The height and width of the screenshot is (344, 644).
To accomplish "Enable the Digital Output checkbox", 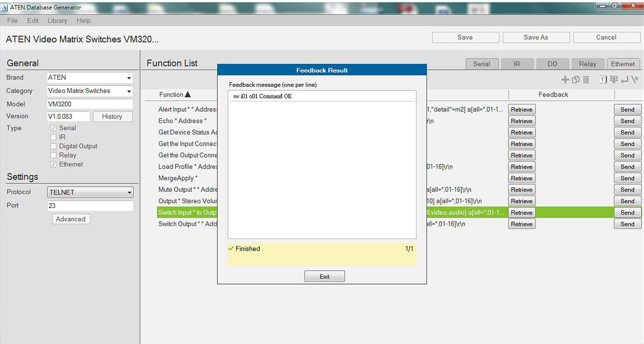I will (54, 146).
